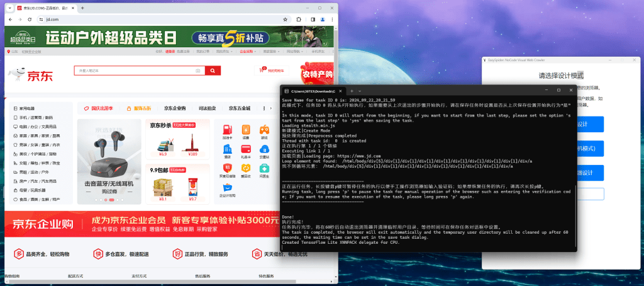Click the orange game controller icon
The image size is (644, 286).
coord(264,129)
